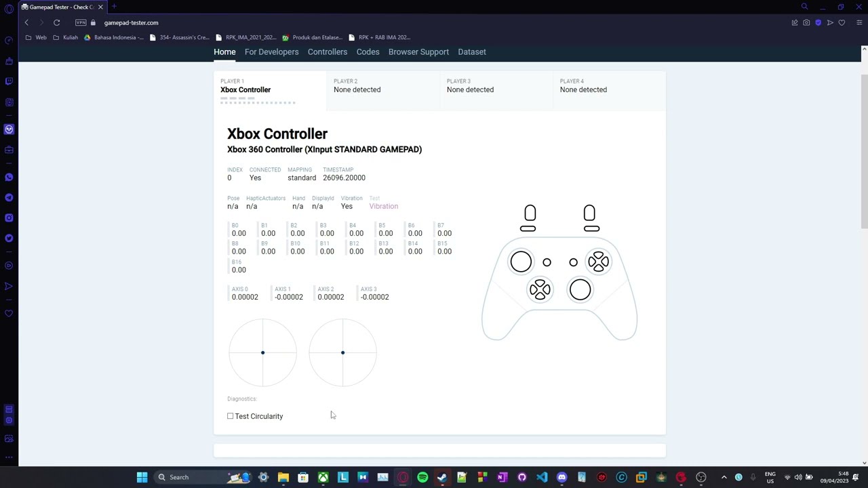The width and height of the screenshot is (868, 488).
Task: Click the AXIS 0 value 0.00002
Action: pos(245,297)
